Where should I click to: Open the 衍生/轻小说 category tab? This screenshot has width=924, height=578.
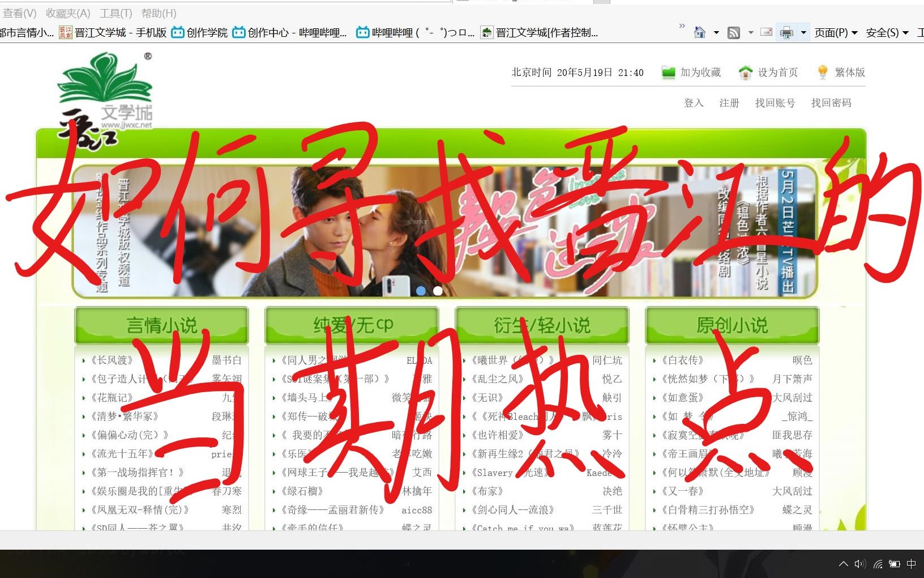pyautogui.click(x=542, y=325)
